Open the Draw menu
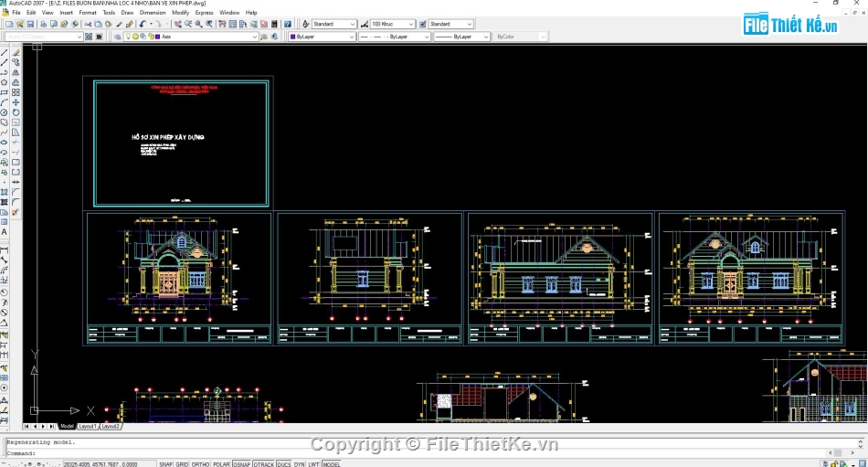This screenshot has height=467, width=868. pos(127,12)
